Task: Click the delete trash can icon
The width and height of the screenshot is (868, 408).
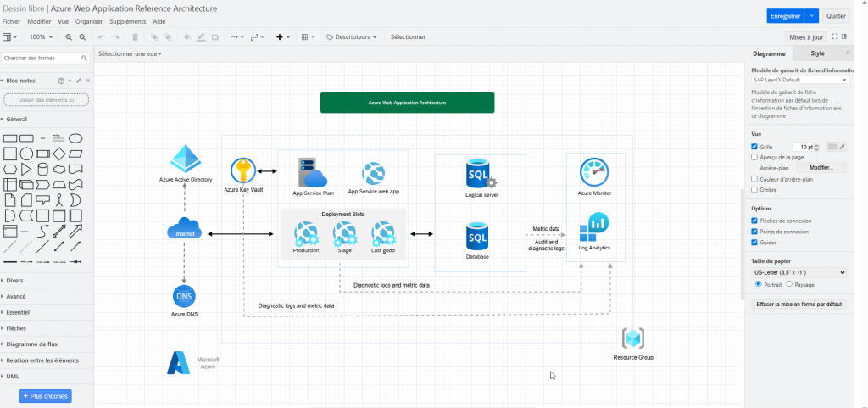Action: (135, 37)
